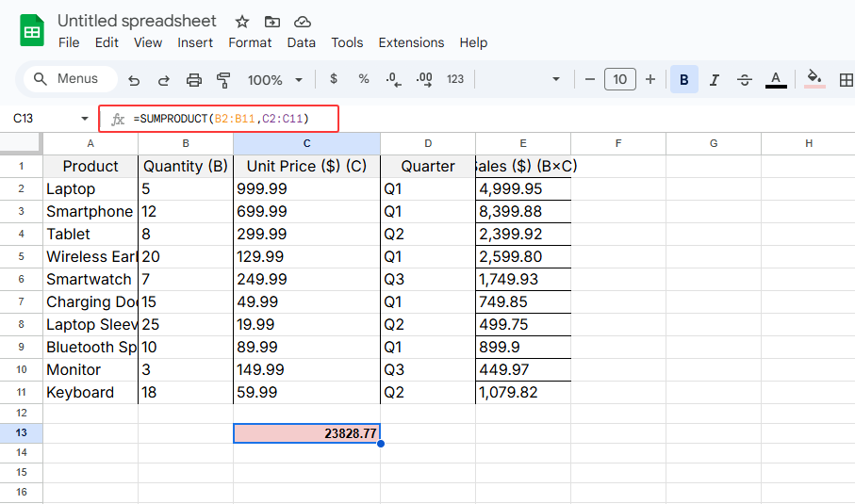This screenshot has height=504, width=855.
Task: Click the format as currency button
Action: point(333,80)
